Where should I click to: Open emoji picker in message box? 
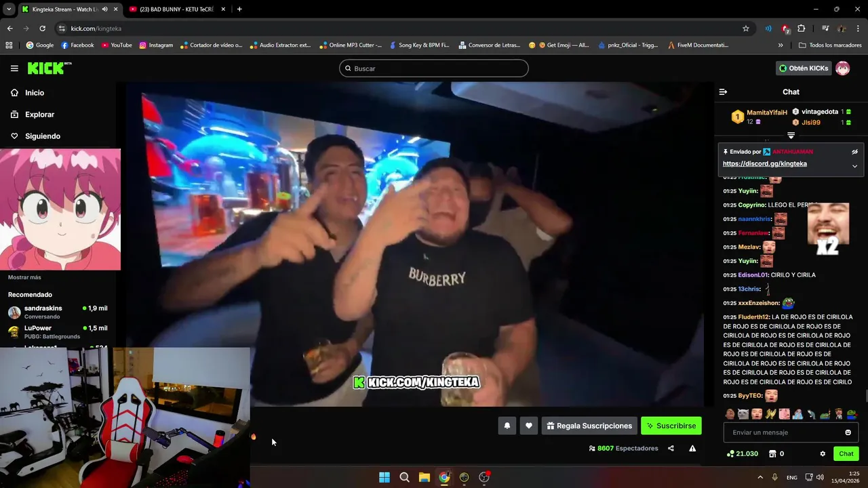click(x=848, y=432)
